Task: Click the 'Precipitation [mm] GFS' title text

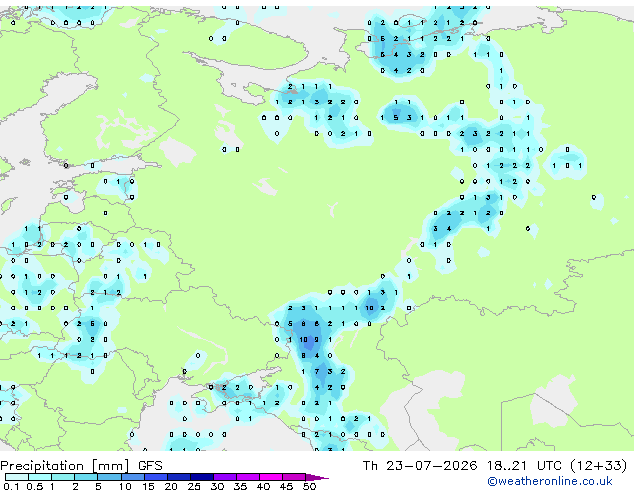Action: (81, 466)
